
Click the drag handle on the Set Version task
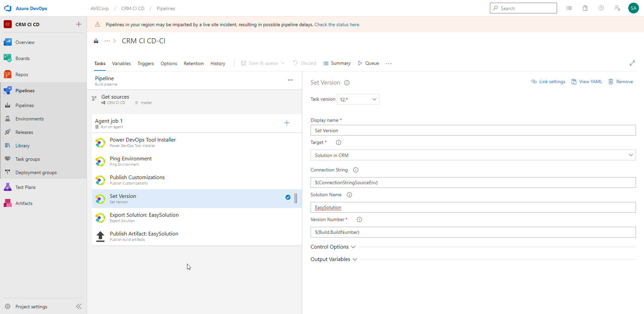pyautogui.click(x=296, y=198)
